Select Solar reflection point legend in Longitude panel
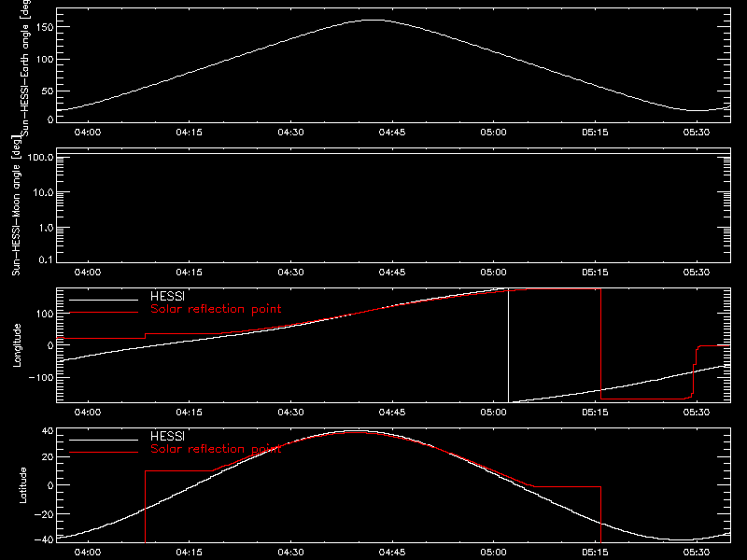Screen dimensions: 747x560 click(x=216, y=309)
